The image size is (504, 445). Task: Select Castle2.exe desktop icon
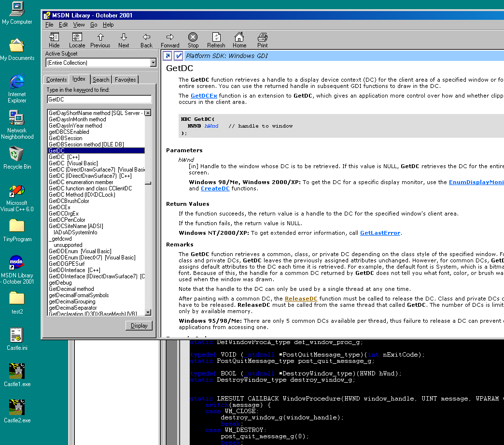click(x=17, y=412)
